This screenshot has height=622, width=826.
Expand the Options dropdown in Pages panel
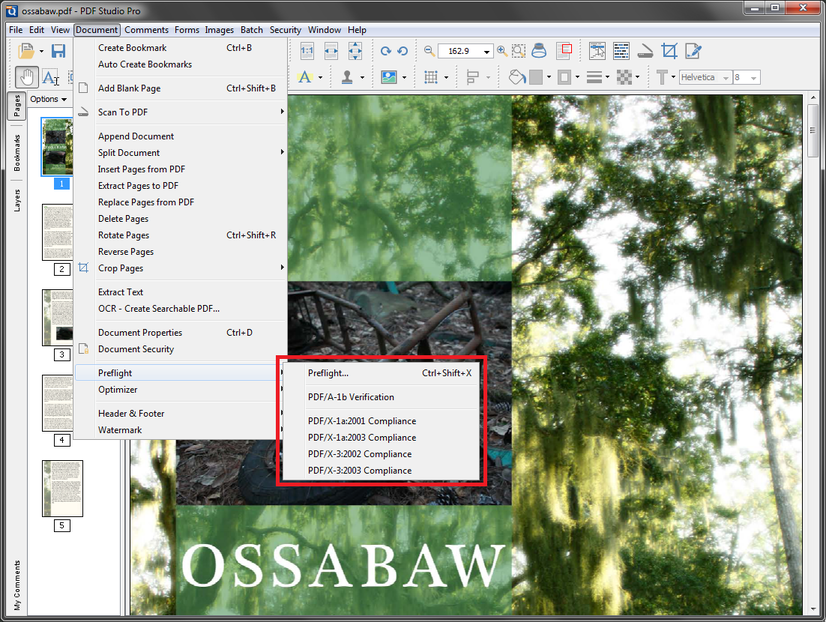pyautogui.click(x=48, y=99)
